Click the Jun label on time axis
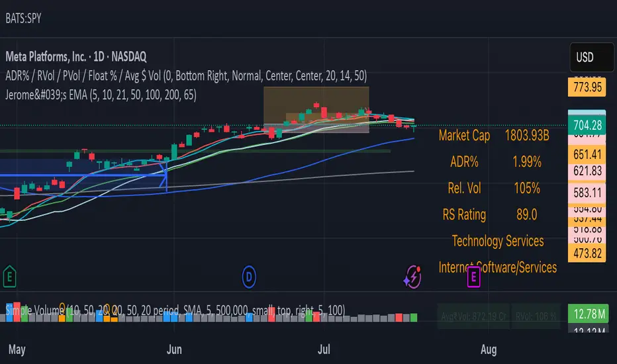Viewport: 617px width, 364px height. pos(174,349)
